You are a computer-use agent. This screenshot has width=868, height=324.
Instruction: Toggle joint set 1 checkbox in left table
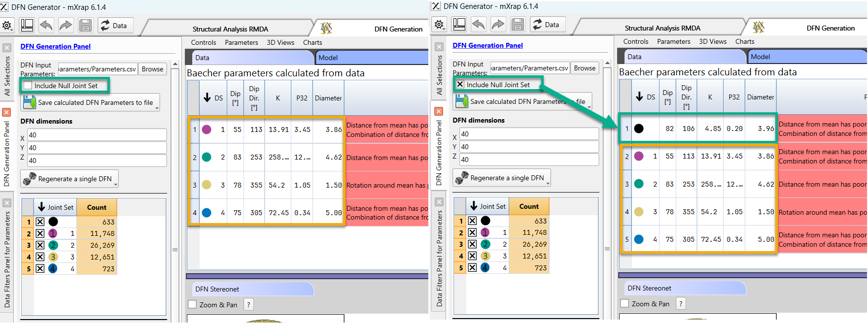coord(40,233)
